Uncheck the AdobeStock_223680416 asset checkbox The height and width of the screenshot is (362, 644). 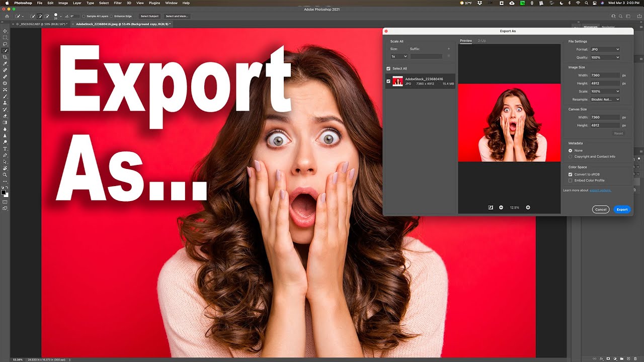click(x=388, y=81)
